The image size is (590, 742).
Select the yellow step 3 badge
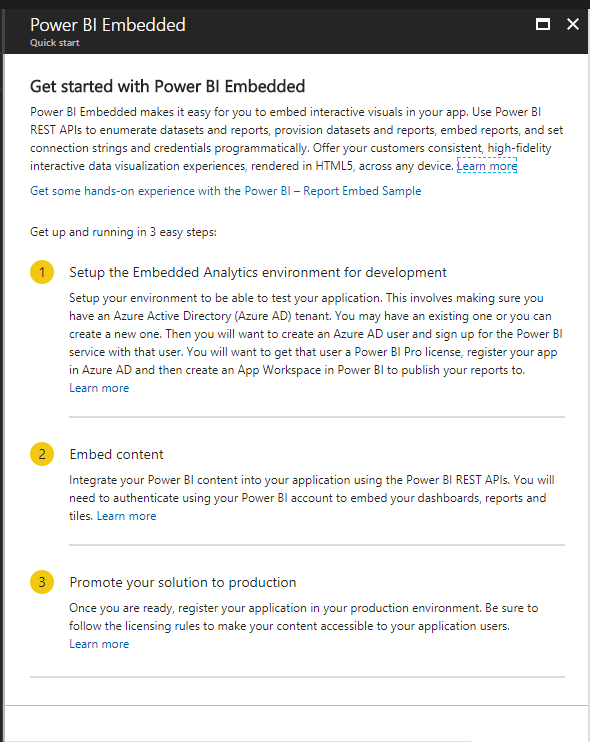coord(42,582)
